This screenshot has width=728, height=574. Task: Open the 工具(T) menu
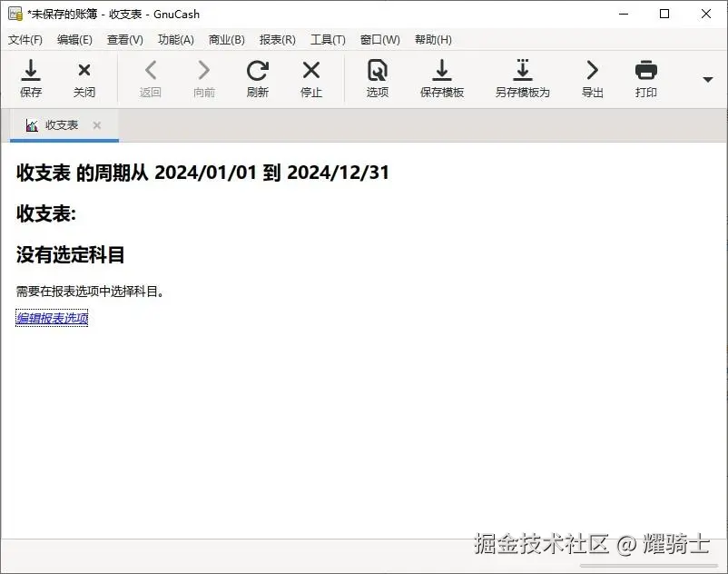328,40
